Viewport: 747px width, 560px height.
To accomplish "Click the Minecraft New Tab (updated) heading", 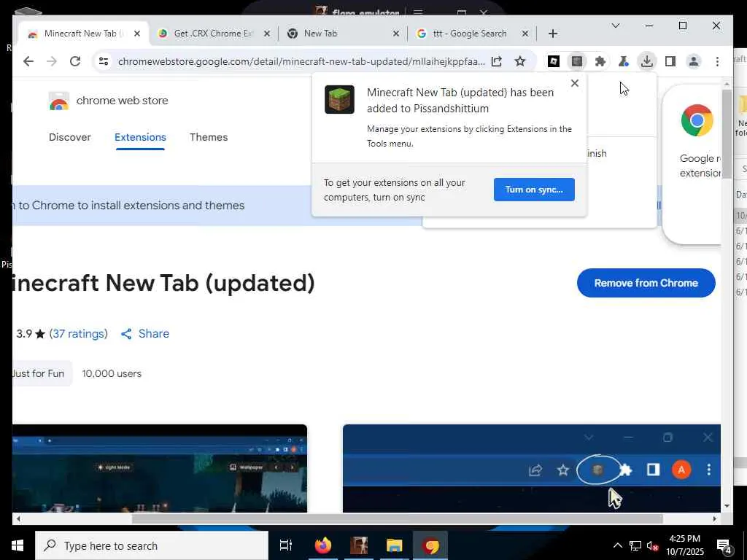I will 164,284.
